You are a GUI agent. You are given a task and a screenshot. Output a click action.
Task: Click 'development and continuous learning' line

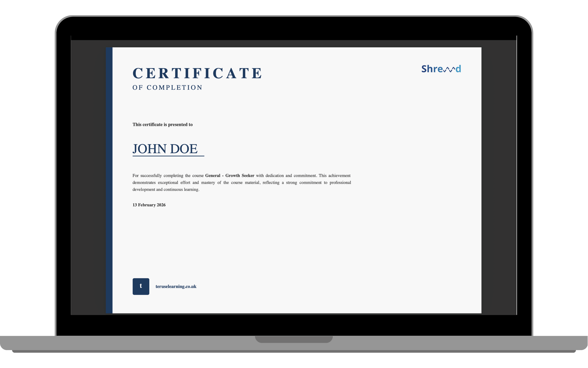coord(166,189)
